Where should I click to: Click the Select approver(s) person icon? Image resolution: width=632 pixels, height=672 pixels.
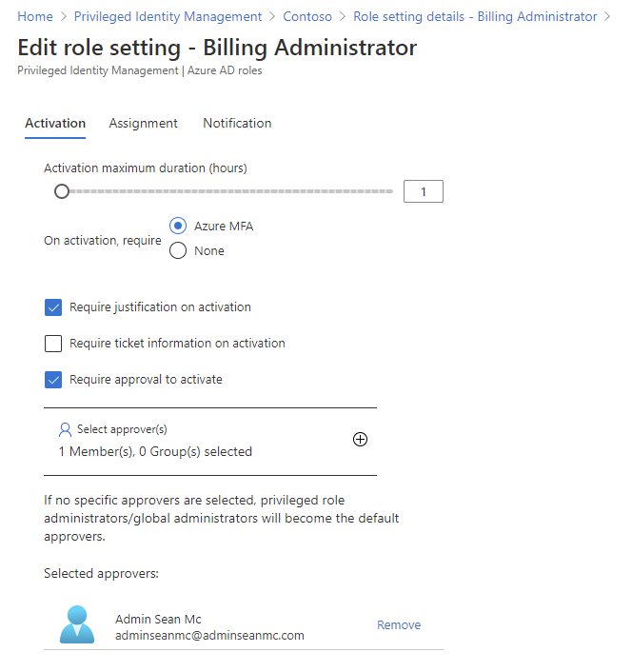(65, 430)
